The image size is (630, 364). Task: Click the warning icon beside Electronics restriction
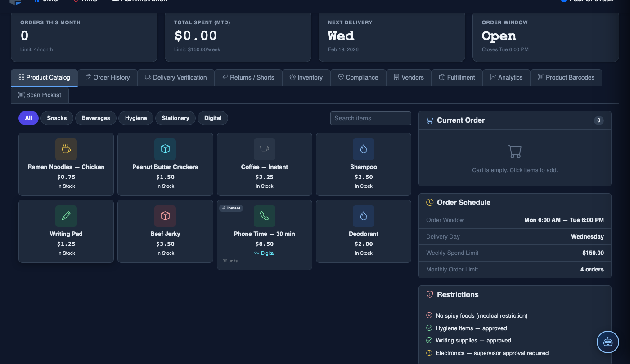point(429,353)
